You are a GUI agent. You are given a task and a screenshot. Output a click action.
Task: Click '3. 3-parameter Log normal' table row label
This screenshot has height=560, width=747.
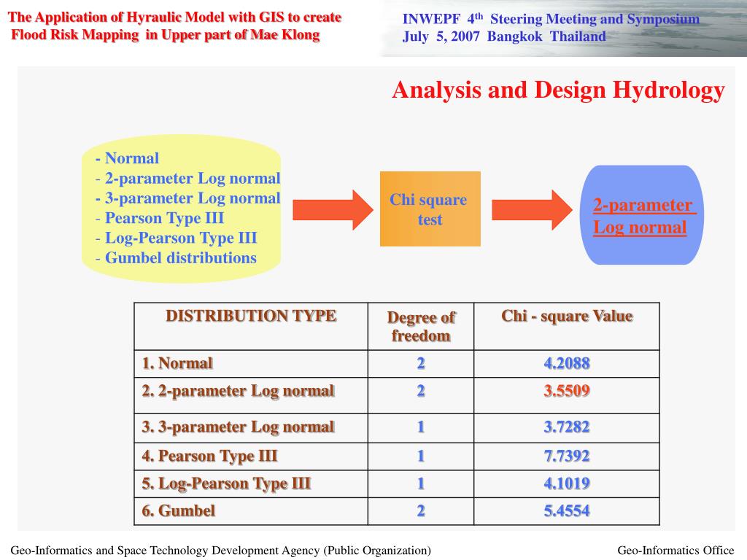pos(239,427)
